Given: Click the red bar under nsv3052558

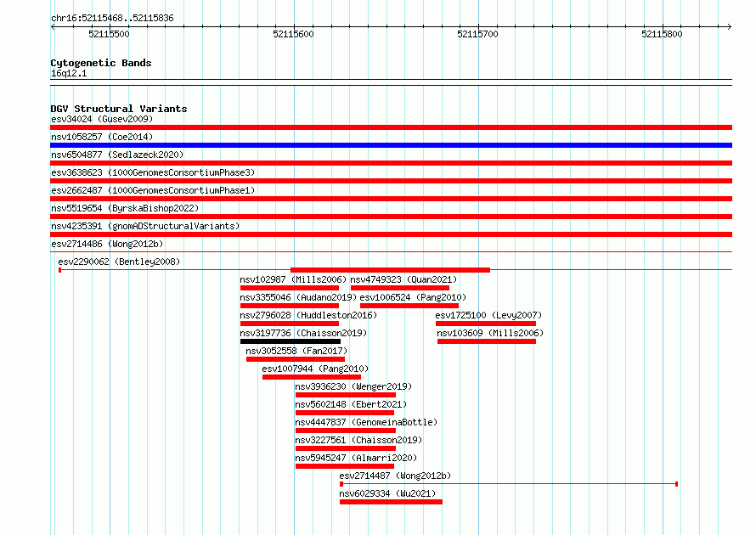Looking at the screenshot, I should pyautogui.click(x=296, y=359).
